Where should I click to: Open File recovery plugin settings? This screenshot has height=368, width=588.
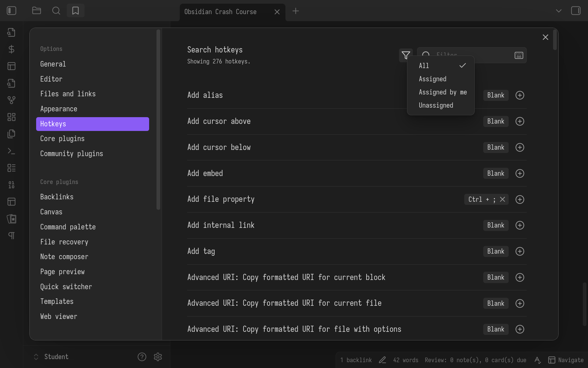point(92,242)
